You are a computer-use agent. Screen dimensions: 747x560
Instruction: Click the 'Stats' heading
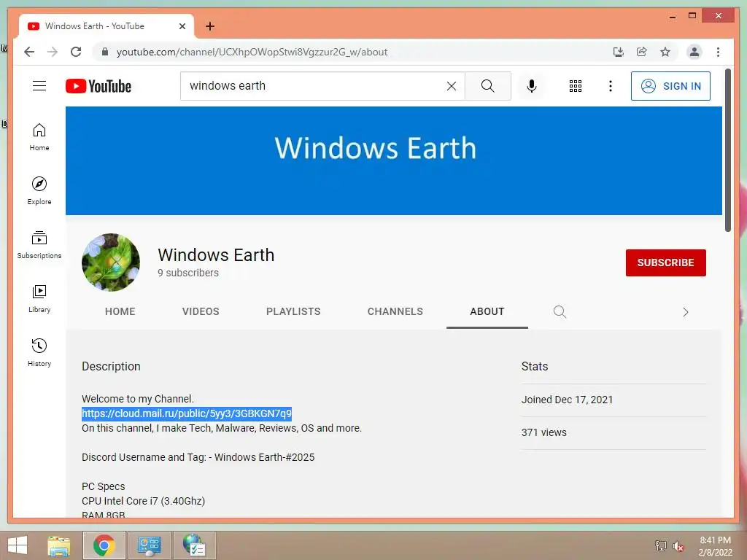coord(535,366)
